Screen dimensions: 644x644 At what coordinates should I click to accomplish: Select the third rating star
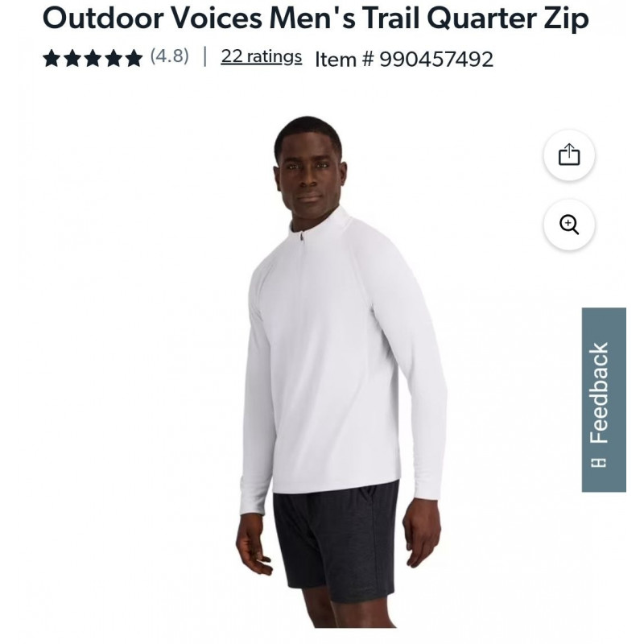(x=93, y=58)
